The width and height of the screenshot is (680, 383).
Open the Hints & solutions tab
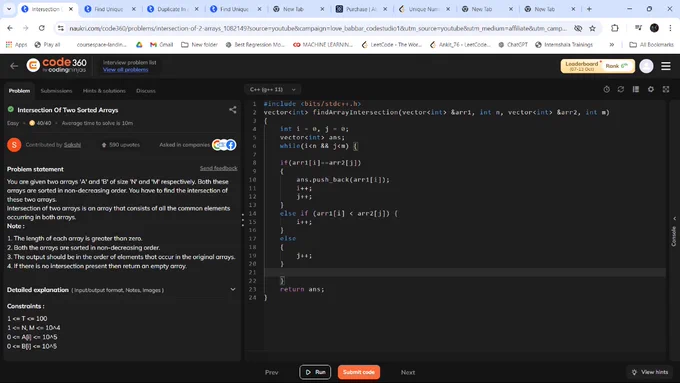(x=104, y=91)
